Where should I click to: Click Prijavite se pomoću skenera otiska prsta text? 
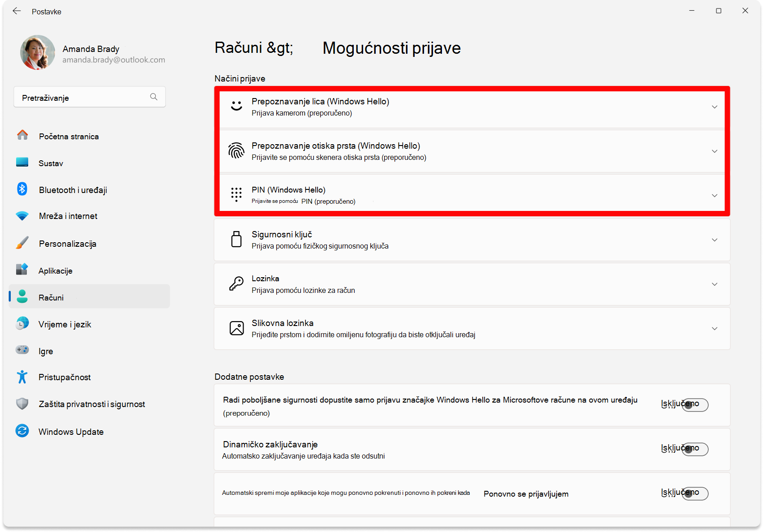click(339, 157)
